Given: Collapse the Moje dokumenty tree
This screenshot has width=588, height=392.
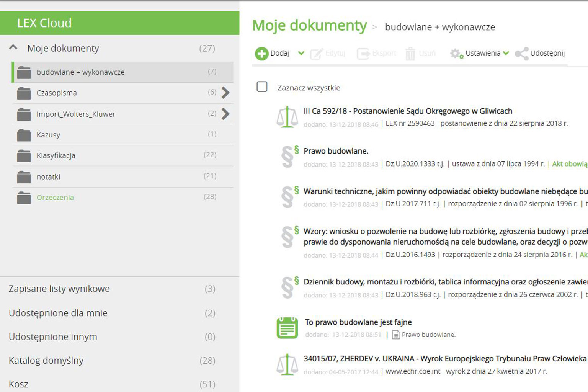Looking at the screenshot, I should [x=13, y=47].
